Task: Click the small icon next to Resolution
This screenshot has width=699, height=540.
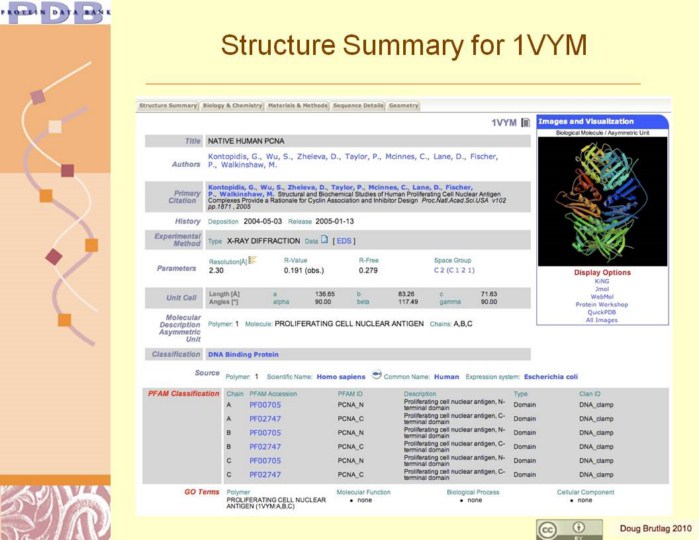Action: pyautogui.click(x=252, y=260)
